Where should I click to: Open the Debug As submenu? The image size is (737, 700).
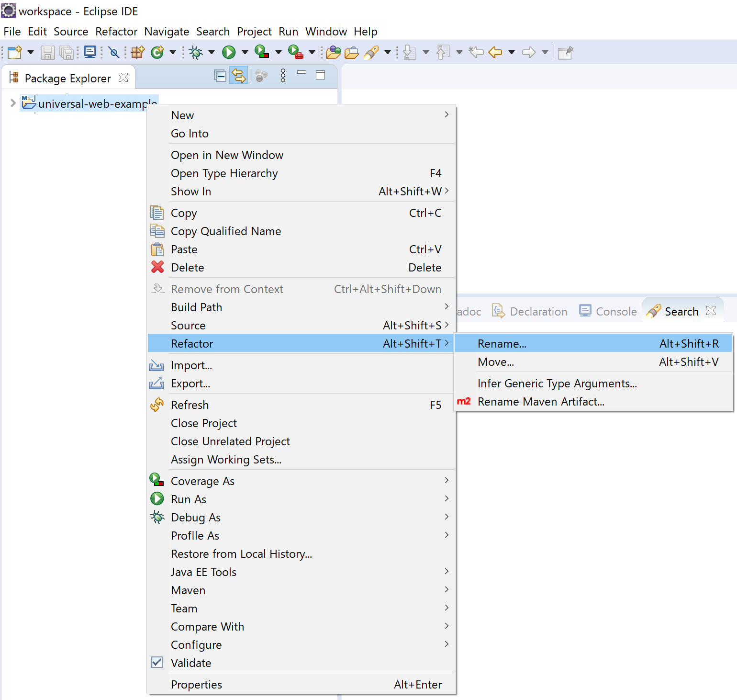coord(301,517)
